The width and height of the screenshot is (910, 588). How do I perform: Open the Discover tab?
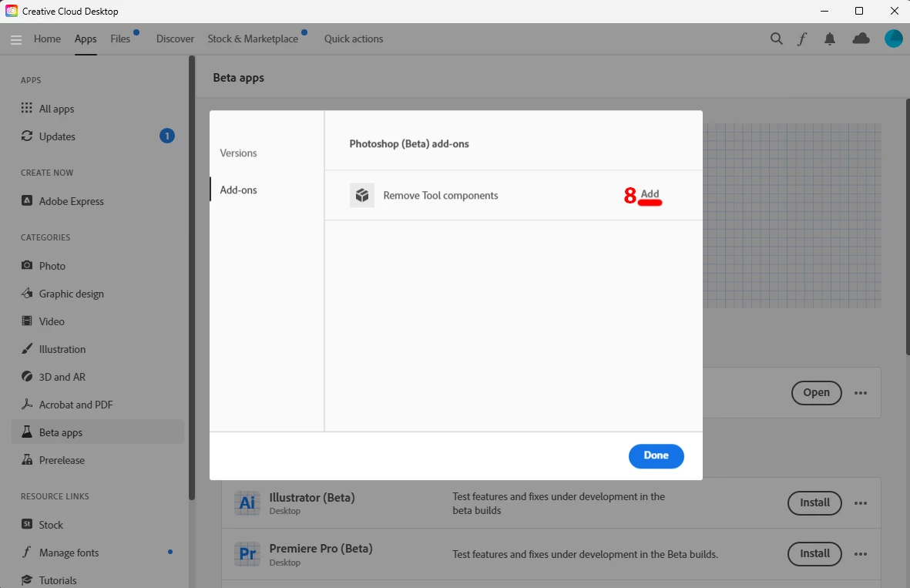175,39
